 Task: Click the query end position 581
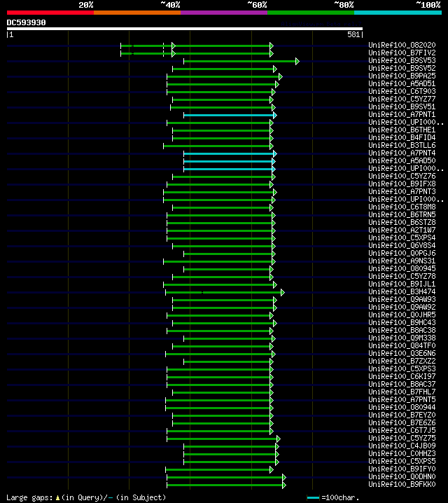pos(353,34)
